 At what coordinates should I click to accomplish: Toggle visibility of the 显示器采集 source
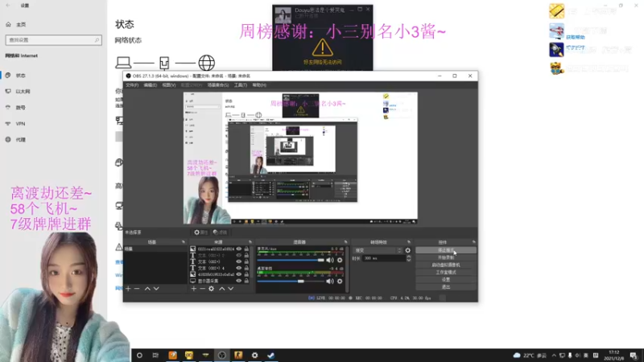[238, 281]
